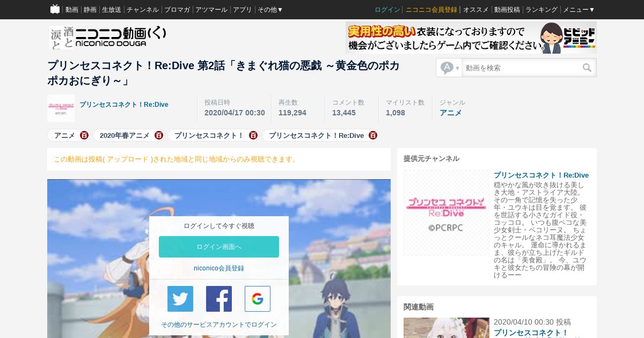This screenshot has width=644, height=338.
Task: Open the 百 icon beside 2020年春アニメ tag
Action: click(159, 135)
